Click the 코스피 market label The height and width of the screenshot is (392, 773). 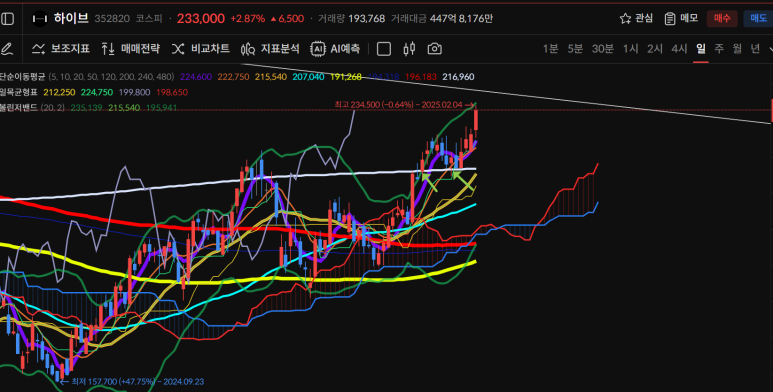(148, 19)
